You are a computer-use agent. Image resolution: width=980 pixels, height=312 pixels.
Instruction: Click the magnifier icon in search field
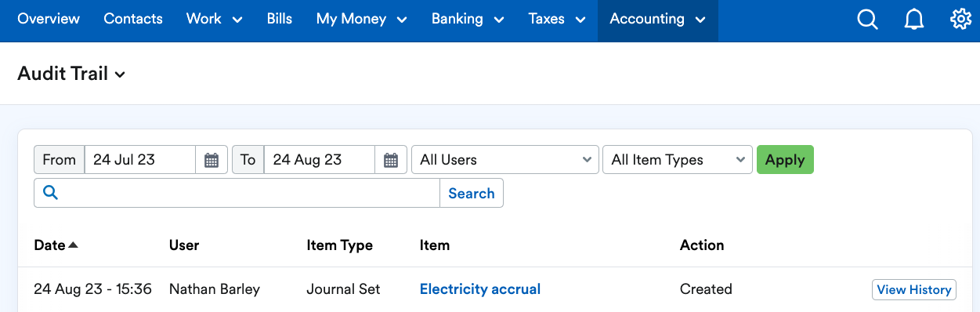pos(51,193)
